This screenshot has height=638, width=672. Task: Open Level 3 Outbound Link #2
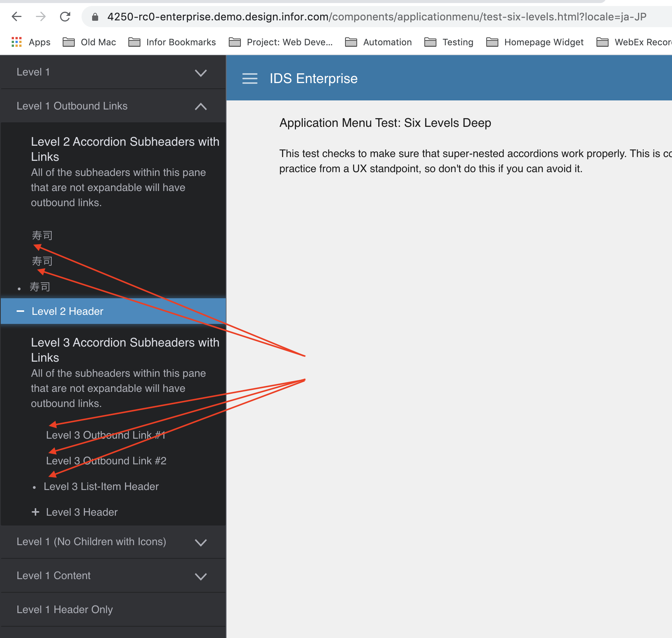click(x=106, y=461)
